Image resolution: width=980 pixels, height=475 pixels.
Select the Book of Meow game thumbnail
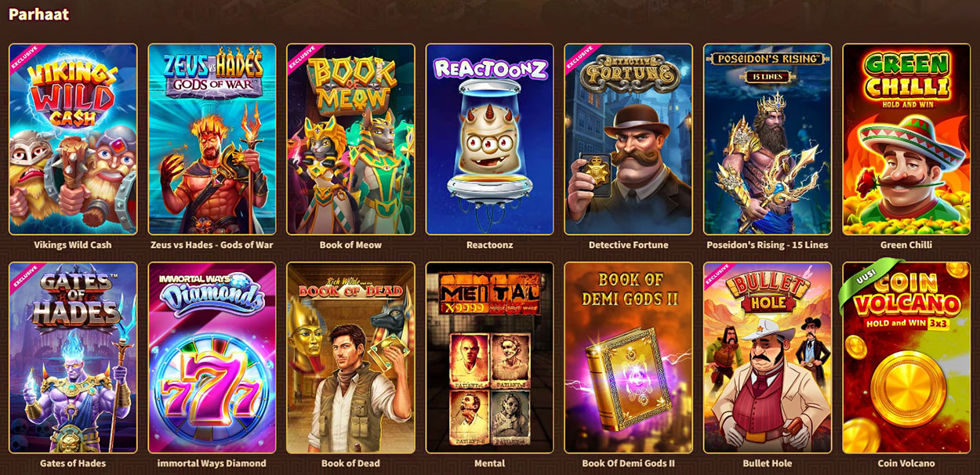click(350, 140)
